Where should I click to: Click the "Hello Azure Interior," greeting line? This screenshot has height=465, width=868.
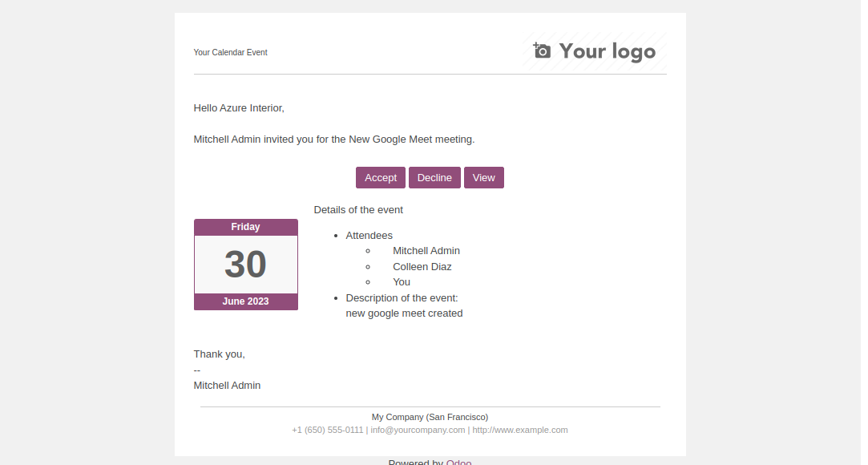tap(239, 108)
